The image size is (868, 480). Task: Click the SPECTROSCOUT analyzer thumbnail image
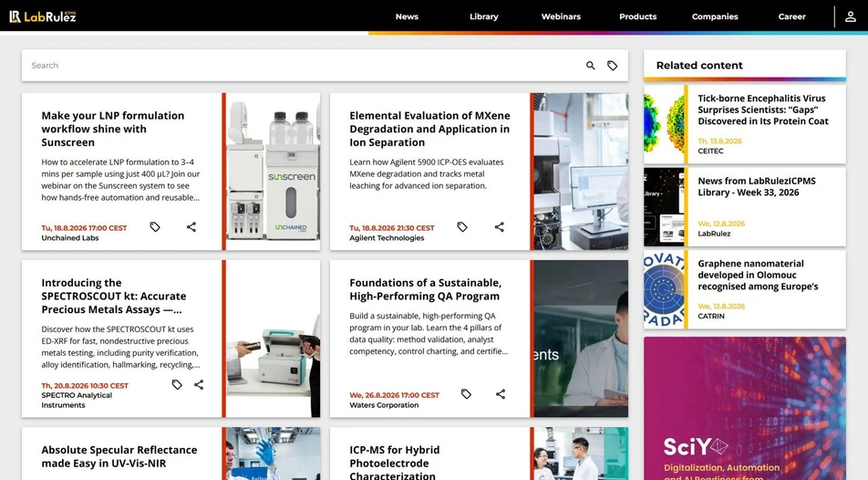pos(273,339)
